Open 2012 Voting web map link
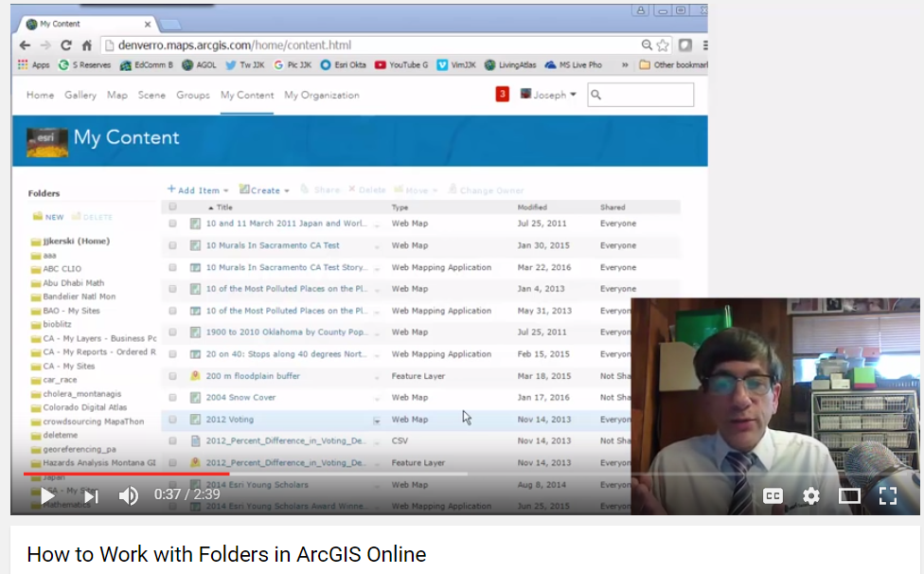 point(230,419)
